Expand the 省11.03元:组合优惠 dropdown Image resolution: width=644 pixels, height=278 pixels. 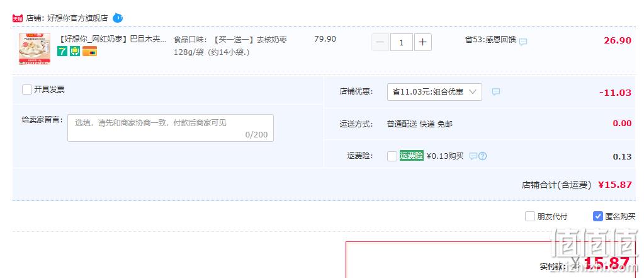(434, 91)
